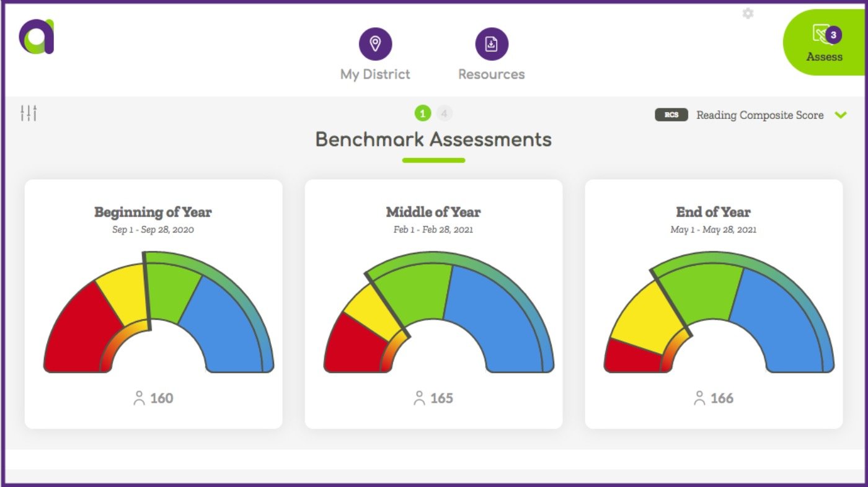
Task: Click Reading Composite Score label to change metric
Action: tap(761, 115)
